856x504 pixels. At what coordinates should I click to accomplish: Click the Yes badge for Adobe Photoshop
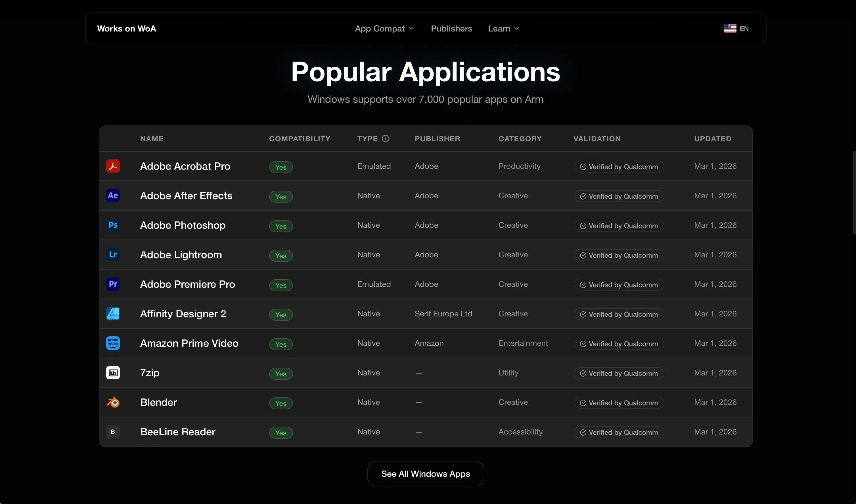click(x=281, y=226)
